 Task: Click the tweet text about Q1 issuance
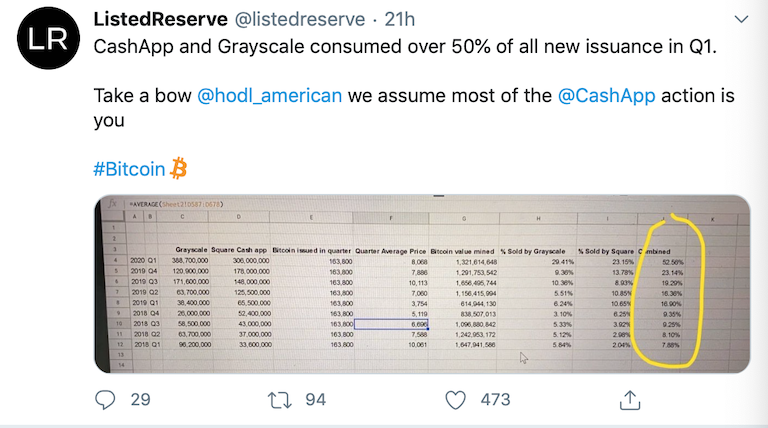pos(405,47)
